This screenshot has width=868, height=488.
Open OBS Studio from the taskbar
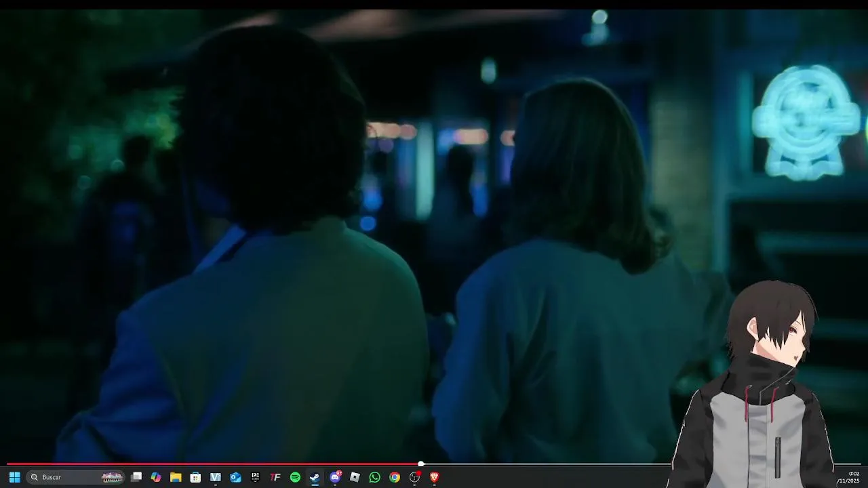(x=414, y=477)
